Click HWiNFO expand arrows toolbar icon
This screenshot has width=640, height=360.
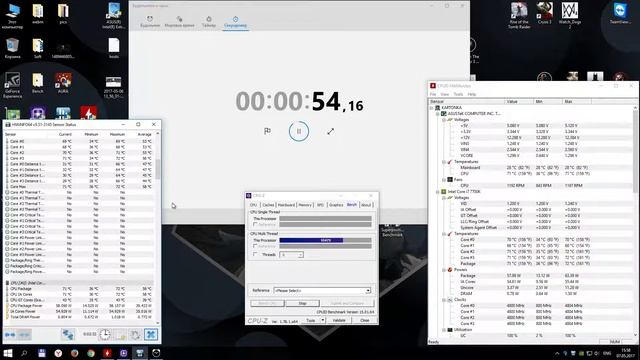pyautogui.click(x=10, y=335)
